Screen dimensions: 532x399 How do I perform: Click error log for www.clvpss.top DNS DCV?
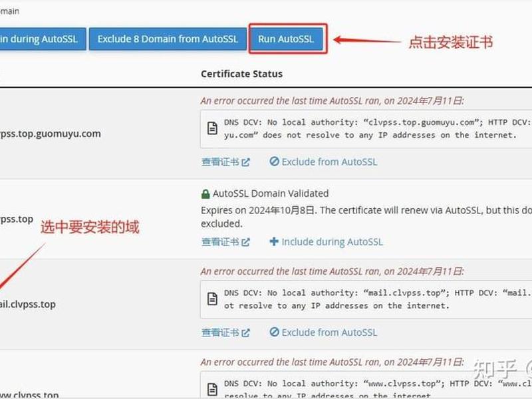click(366, 385)
